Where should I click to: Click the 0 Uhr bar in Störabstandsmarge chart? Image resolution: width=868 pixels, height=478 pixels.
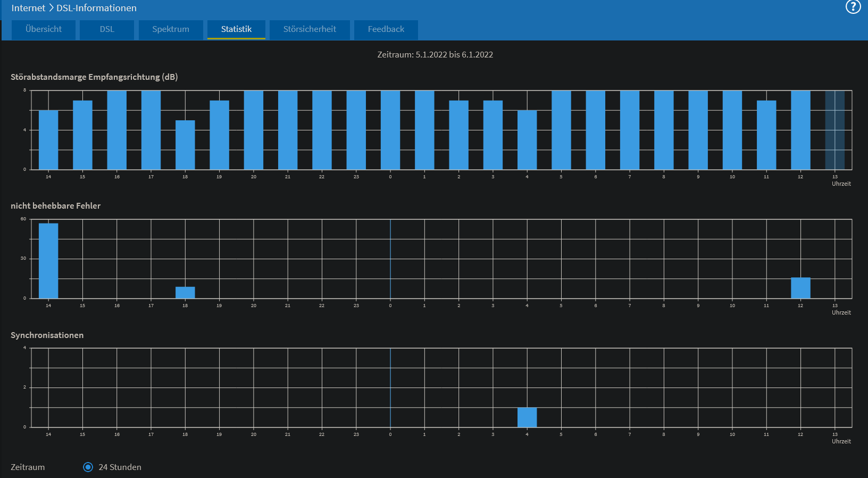click(x=390, y=130)
